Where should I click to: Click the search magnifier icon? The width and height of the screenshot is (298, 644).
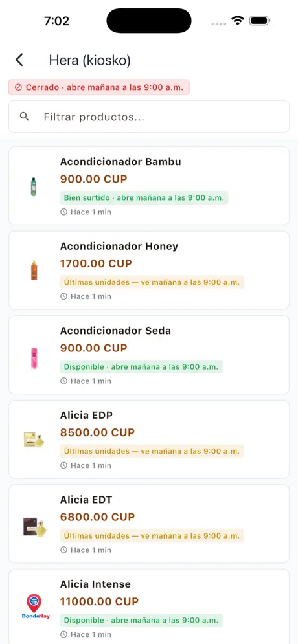click(25, 117)
